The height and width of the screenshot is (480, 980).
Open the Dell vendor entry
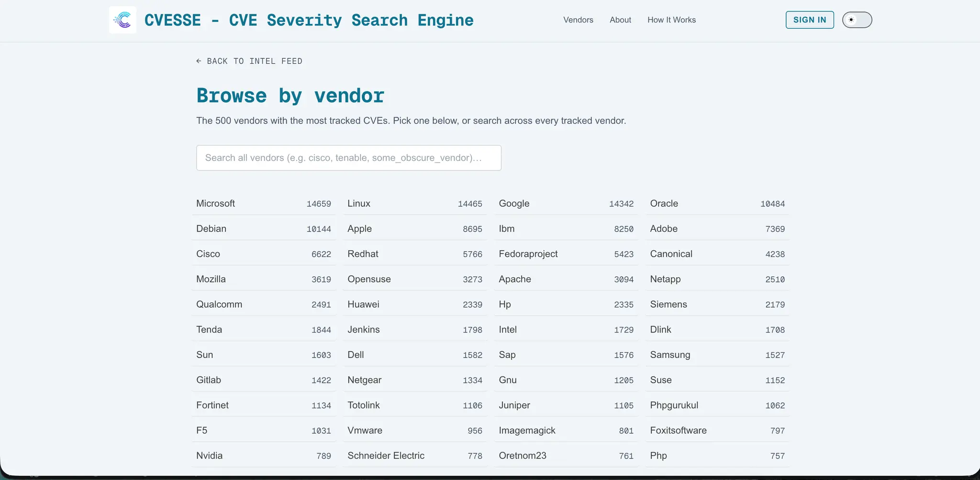coord(415,355)
